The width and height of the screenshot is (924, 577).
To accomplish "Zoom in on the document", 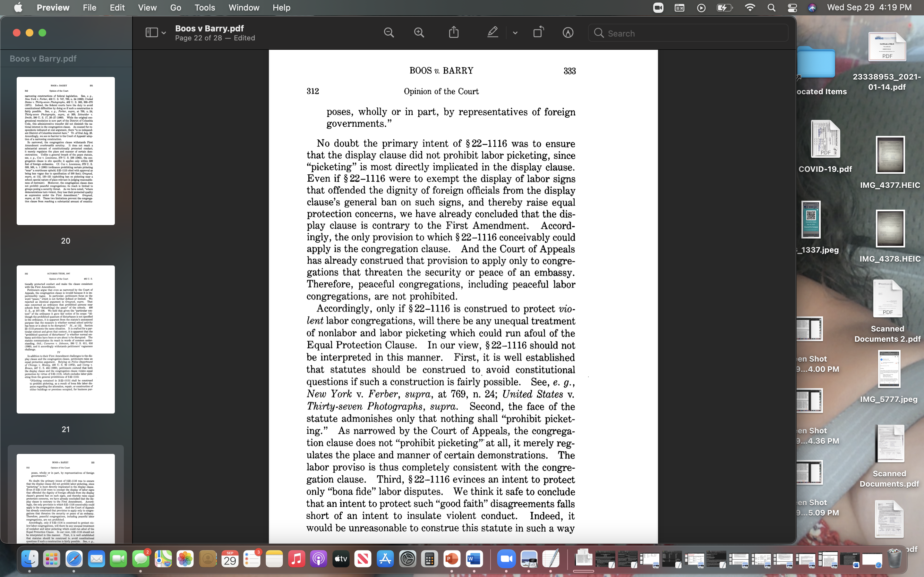I will (419, 32).
